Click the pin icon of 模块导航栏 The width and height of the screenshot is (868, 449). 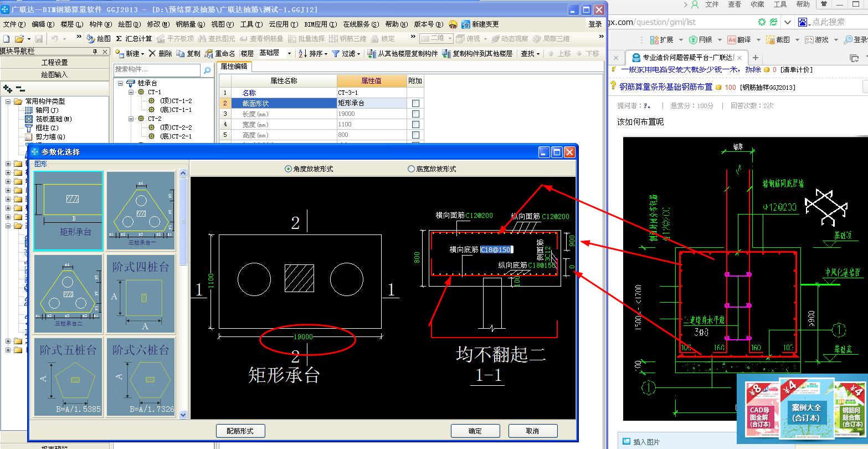(95, 51)
